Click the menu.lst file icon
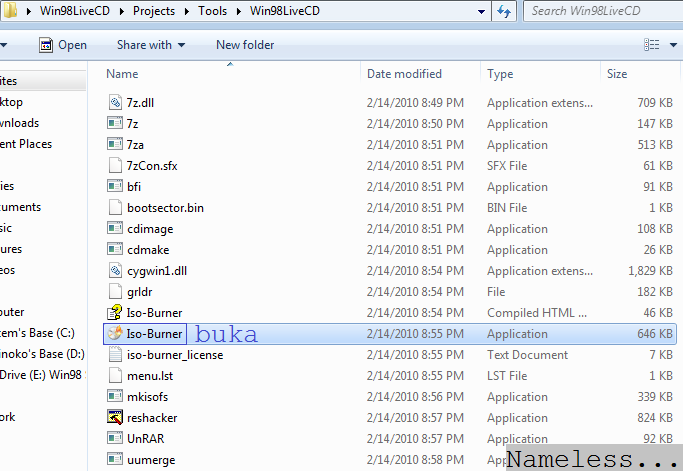 point(115,376)
